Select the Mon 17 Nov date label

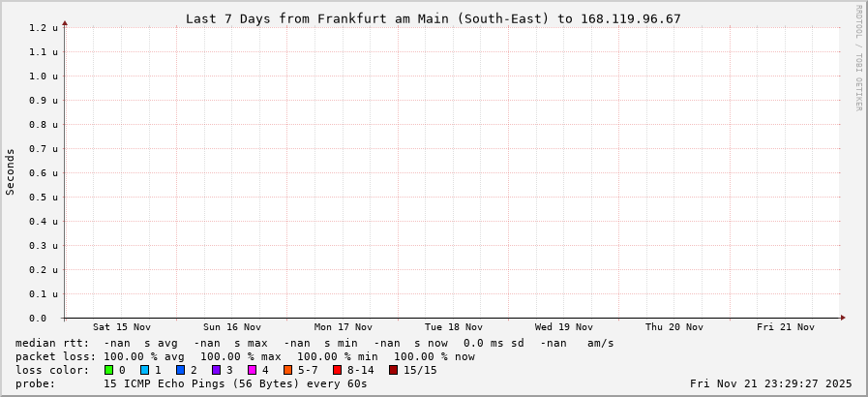(x=343, y=327)
